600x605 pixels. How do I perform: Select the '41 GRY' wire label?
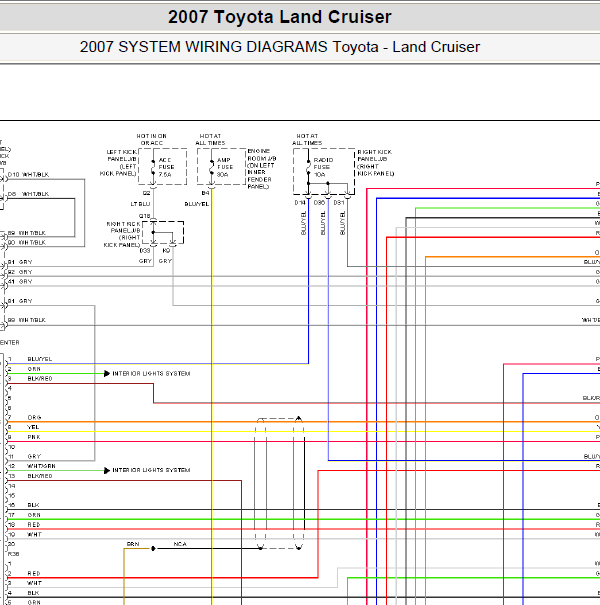click(x=20, y=282)
